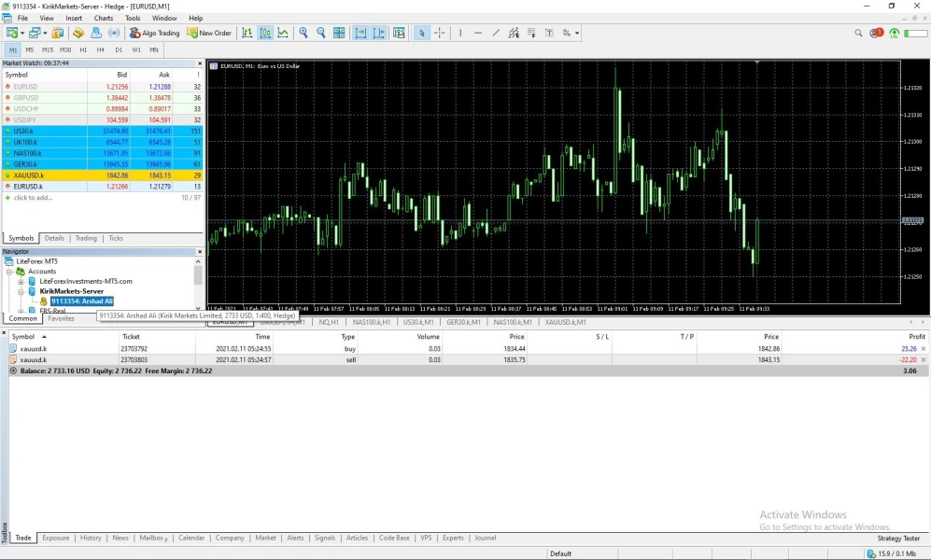Select the horizontal line drawing tool
Screen dimensions: 931x560
[x=478, y=33]
